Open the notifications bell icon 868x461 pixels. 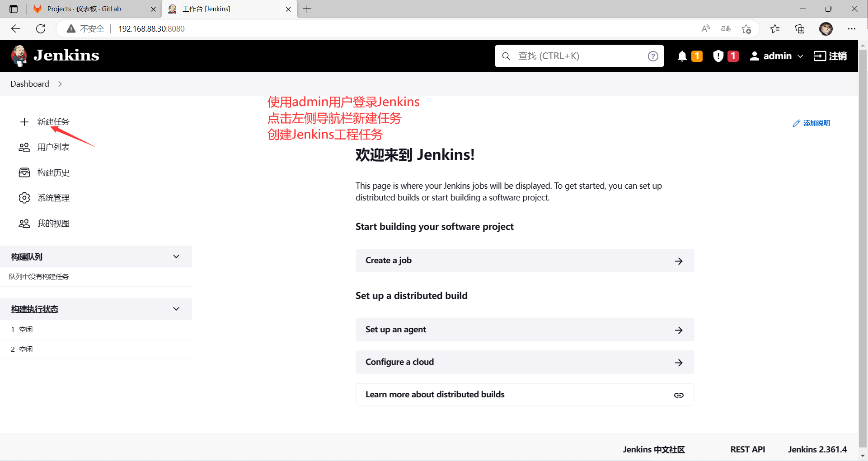682,56
